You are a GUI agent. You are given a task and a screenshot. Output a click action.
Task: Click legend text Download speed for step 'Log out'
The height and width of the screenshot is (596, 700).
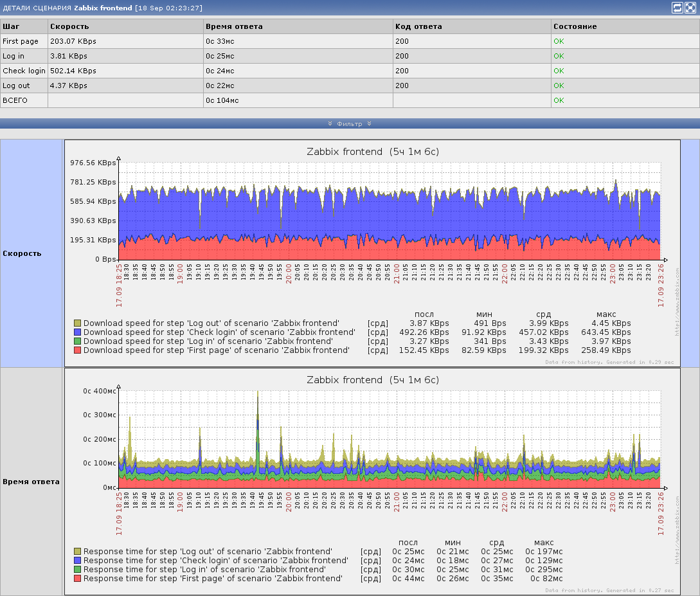[x=211, y=323]
